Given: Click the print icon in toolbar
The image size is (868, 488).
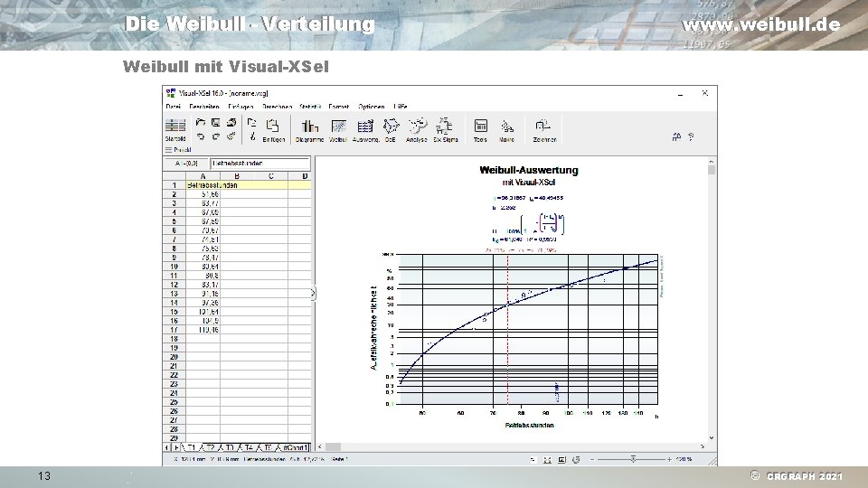Looking at the screenshot, I should point(231,122).
